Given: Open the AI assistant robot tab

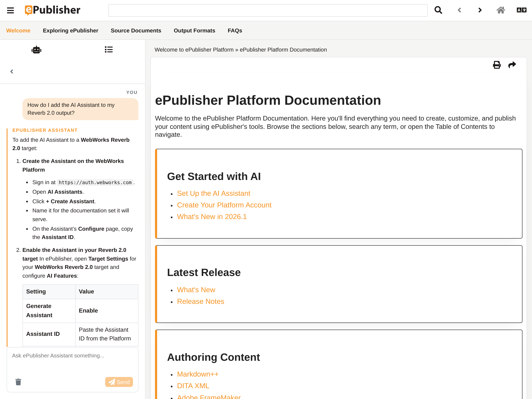Looking at the screenshot, I should 36,50.
